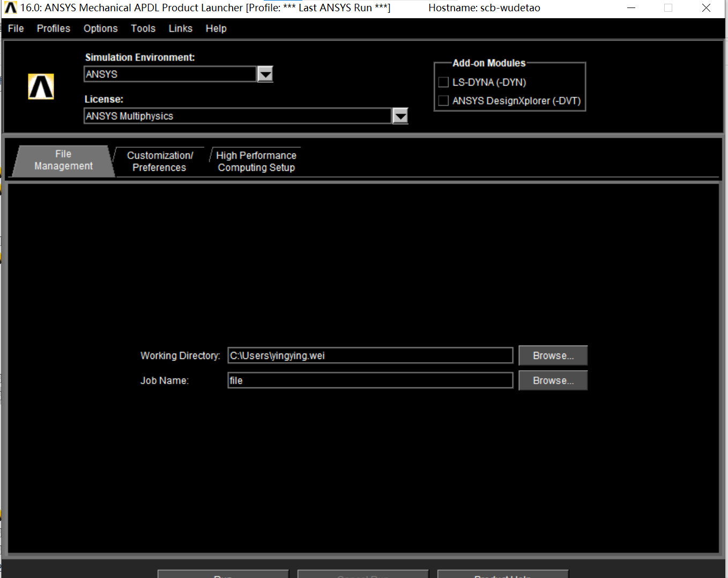
Task: Open the Profiles menu
Action: click(x=53, y=28)
